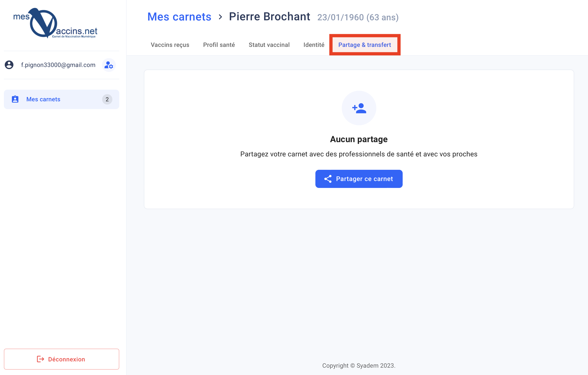588x375 pixels.
Task: Click the MesVaccins.net logo
Action: (x=56, y=23)
